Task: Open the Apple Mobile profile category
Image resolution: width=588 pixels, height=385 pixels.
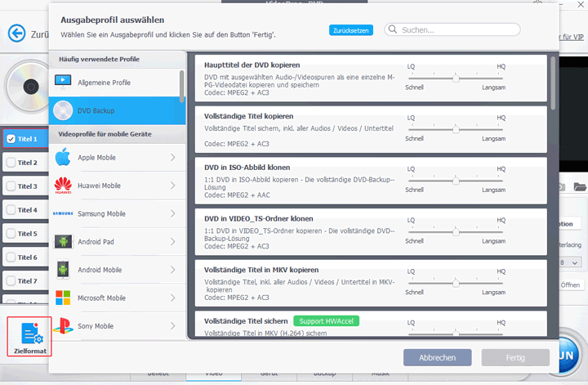Action: click(117, 157)
